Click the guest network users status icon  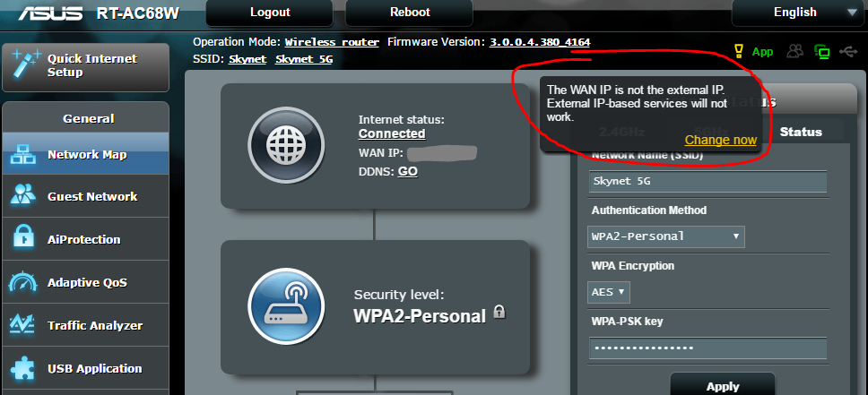point(795,51)
